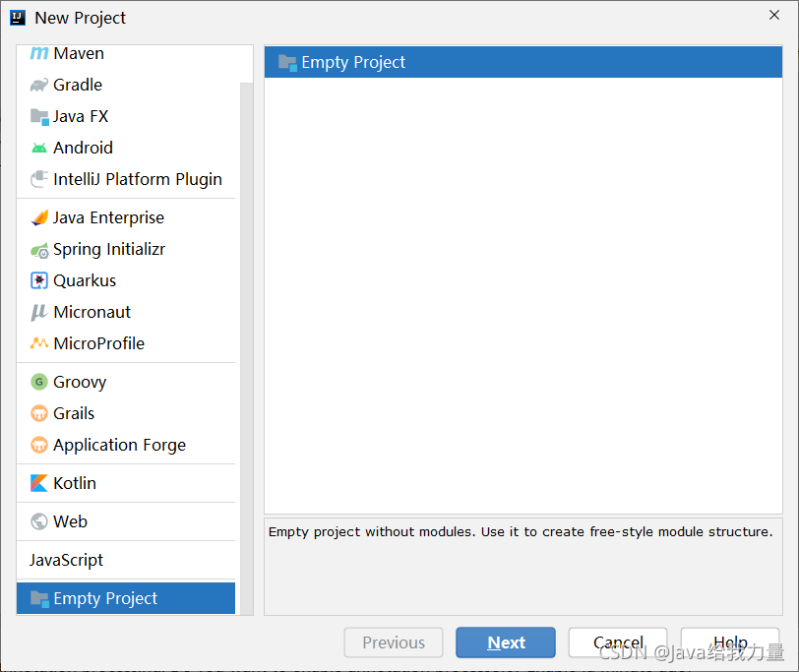Select the green Groovy G icon
799x672 pixels.
[x=38, y=382]
